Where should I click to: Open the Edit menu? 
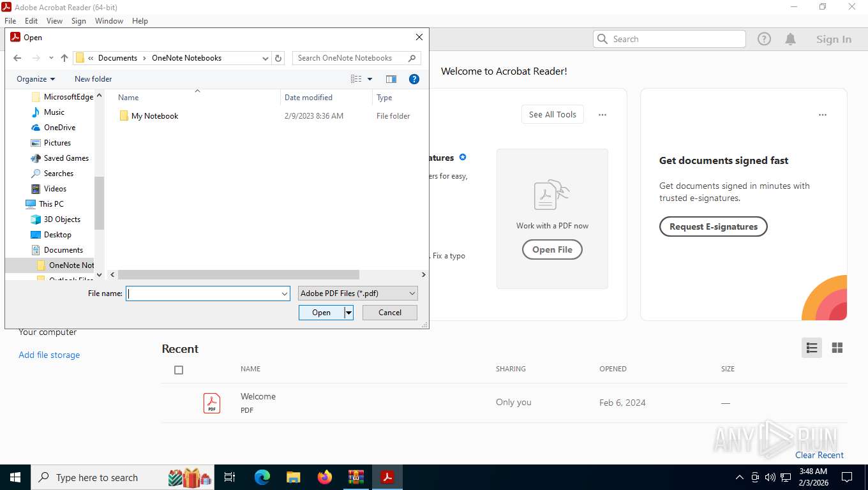(x=31, y=21)
